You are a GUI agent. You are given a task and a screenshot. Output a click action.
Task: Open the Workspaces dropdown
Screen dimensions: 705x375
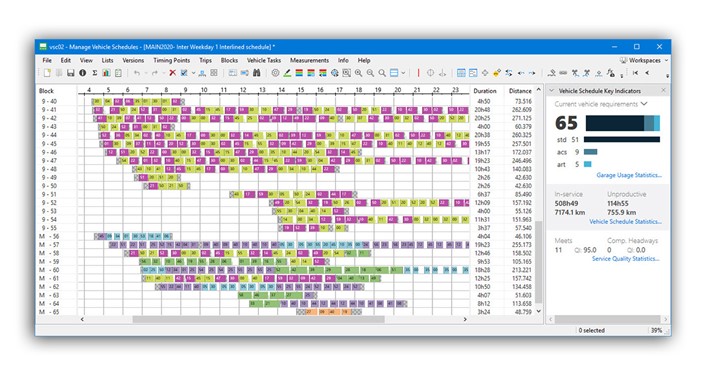click(x=644, y=60)
